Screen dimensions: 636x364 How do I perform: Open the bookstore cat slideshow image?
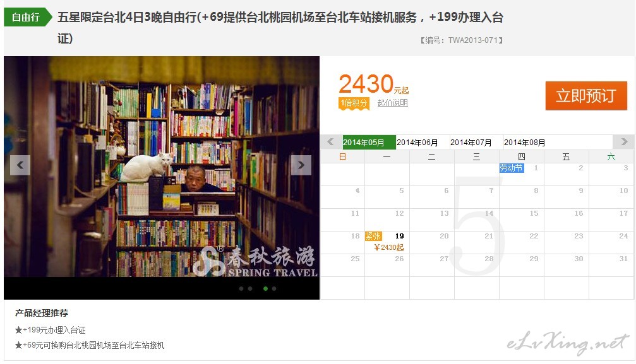coord(162,167)
